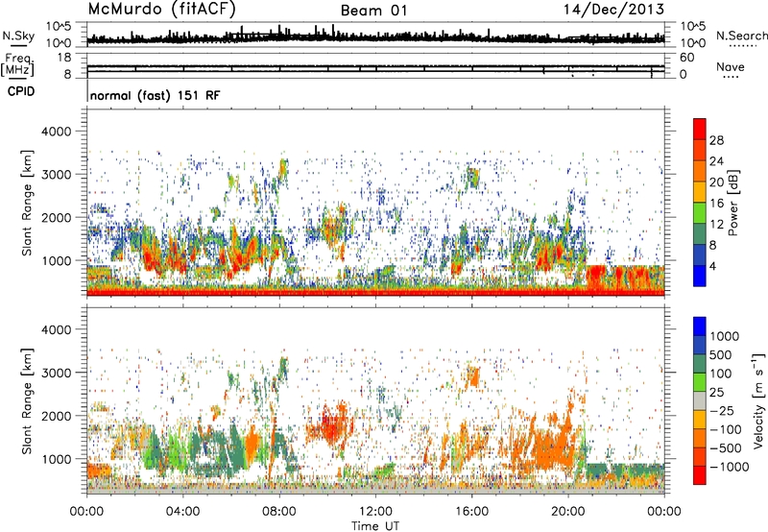The height and width of the screenshot is (532, 768).
Task: Click the '-100' velocity colorbar label
Action: [727, 429]
